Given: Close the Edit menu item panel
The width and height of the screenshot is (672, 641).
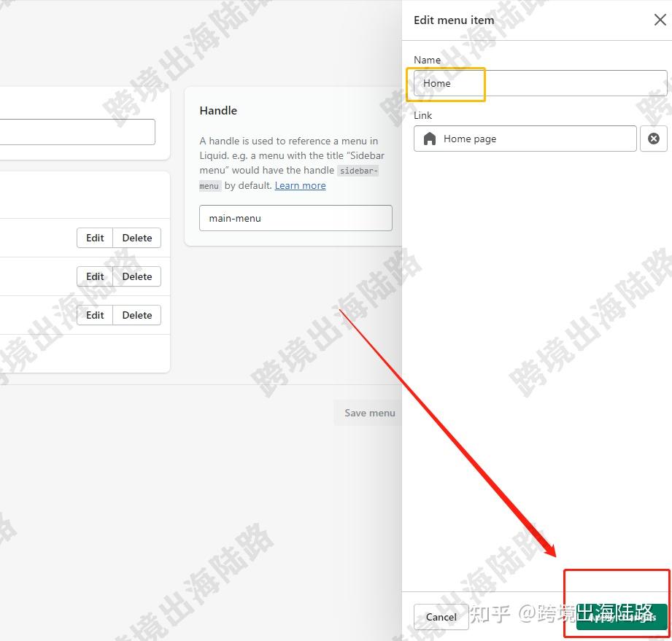Looking at the screenshot, I should pyautogui.click(x=660, y=20).
